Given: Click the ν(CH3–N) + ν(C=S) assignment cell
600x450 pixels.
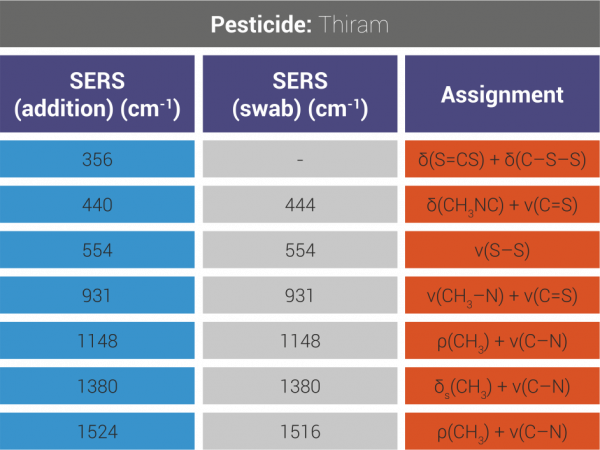Looking at the screenshot, I should pyautogui.click(x=502, y=296).
